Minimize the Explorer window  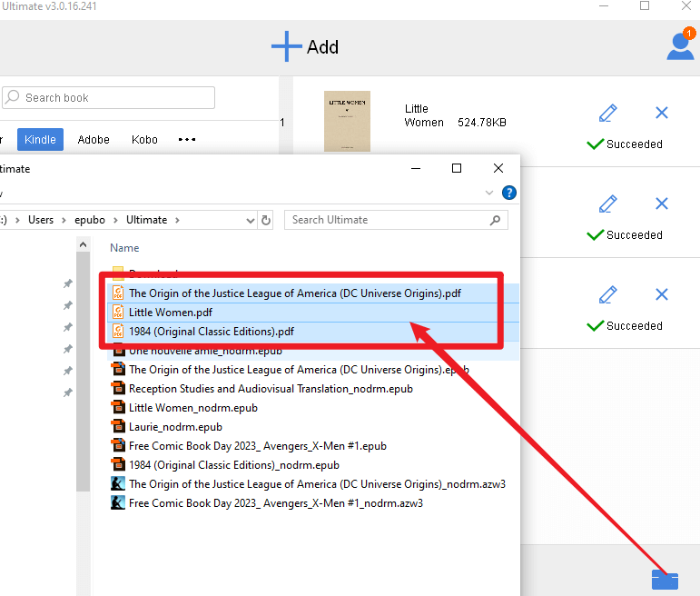[416, 168]
